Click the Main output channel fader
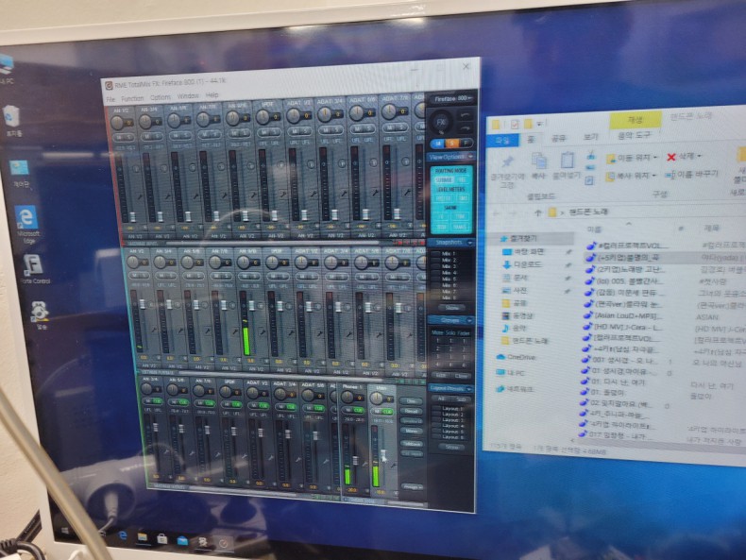 pyautogui.click(x=384, y=454)
